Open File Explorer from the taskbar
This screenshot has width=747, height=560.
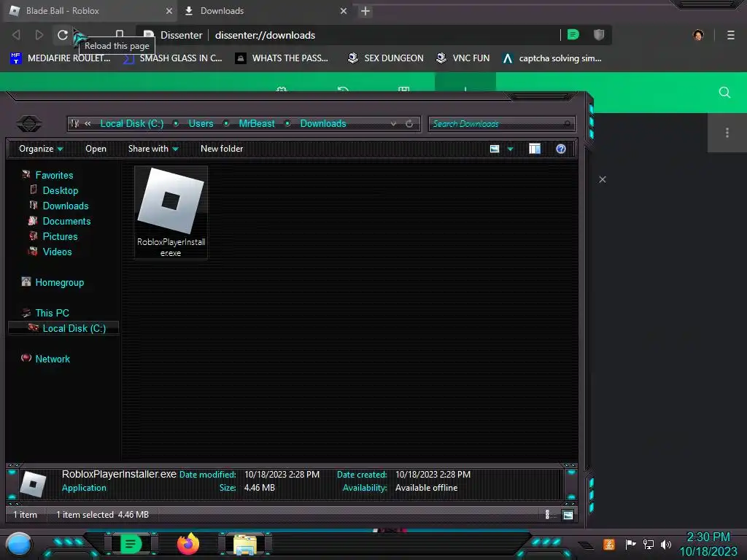tap(245, 545)
